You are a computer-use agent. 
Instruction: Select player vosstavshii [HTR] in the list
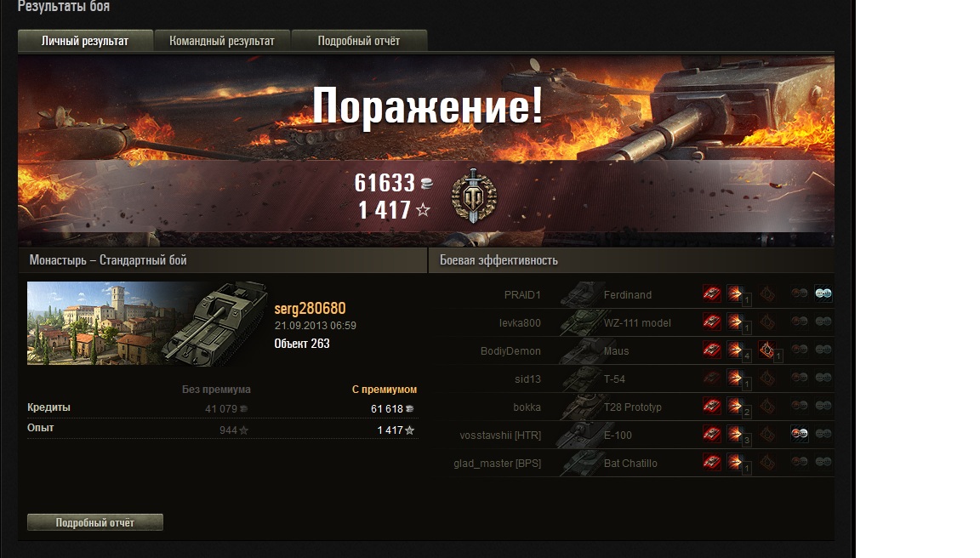coord(500,435)
